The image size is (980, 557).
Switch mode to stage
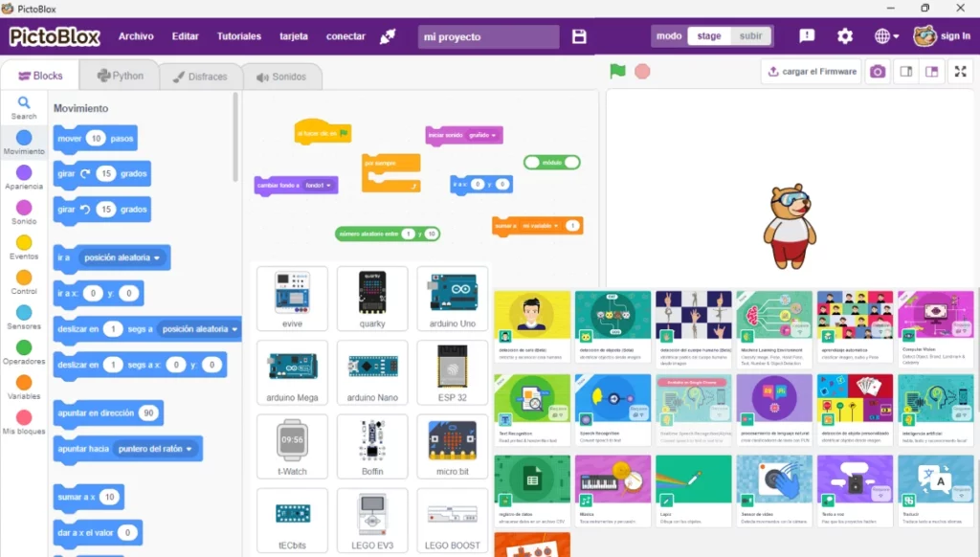[x=709, y=35]
